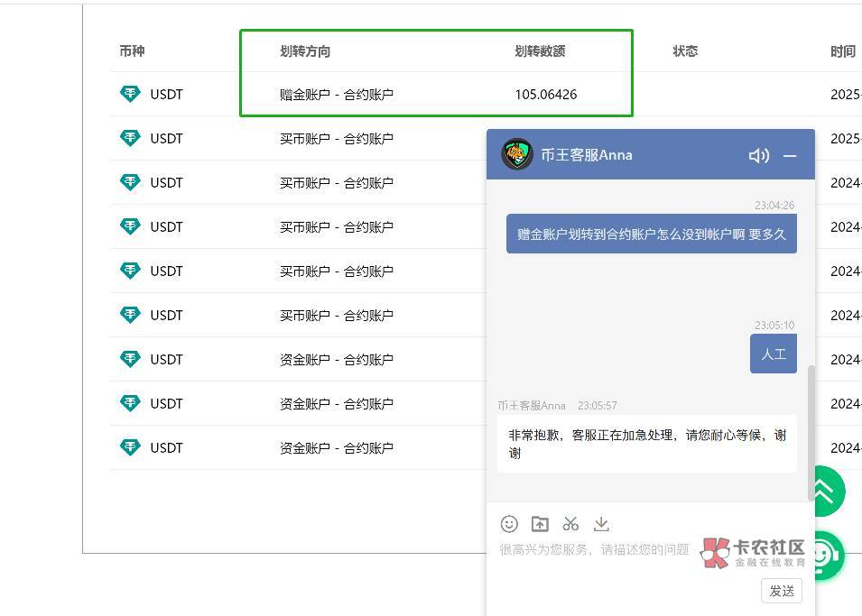Image resolution: width=862 pixels, height=616 pixels.
Task: Click the USDT icon in the 赠金账户 row
Action: click(x=131, y=94)
